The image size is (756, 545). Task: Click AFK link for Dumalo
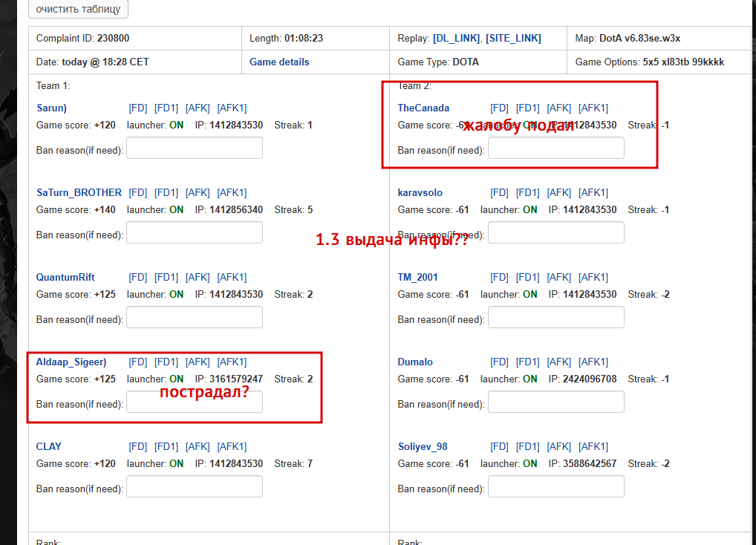click(559, 362)
